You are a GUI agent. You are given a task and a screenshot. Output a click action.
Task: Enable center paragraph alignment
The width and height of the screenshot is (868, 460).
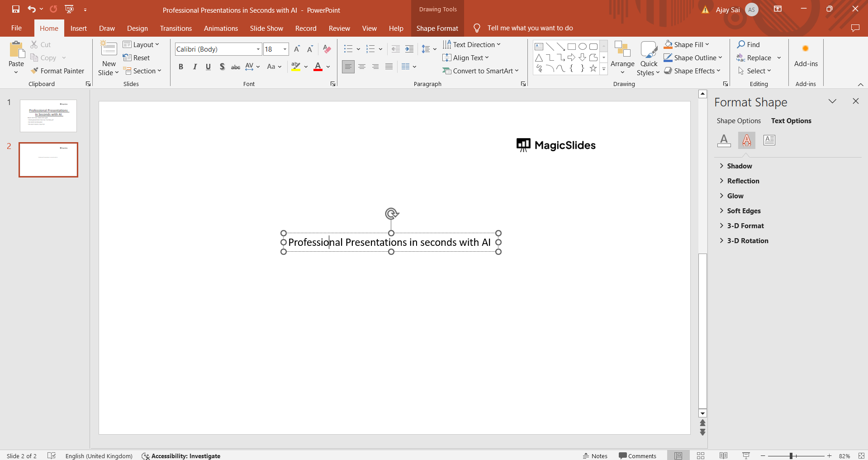362,67
